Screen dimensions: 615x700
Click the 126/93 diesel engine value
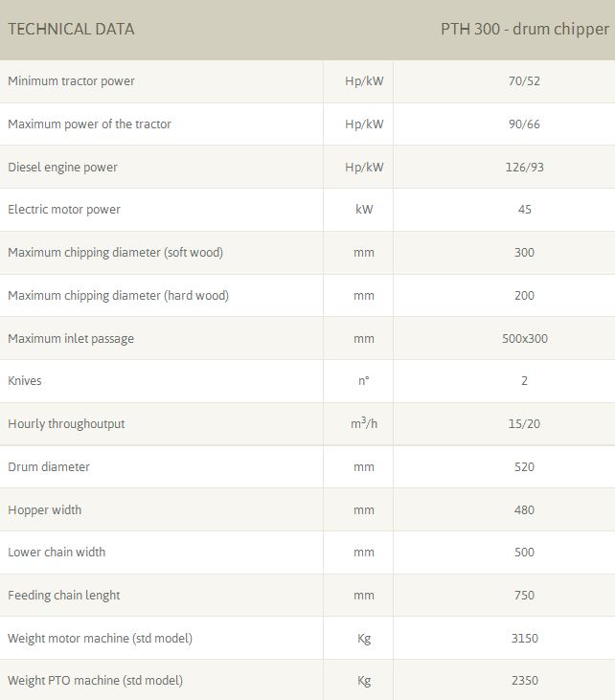point(524,168)
